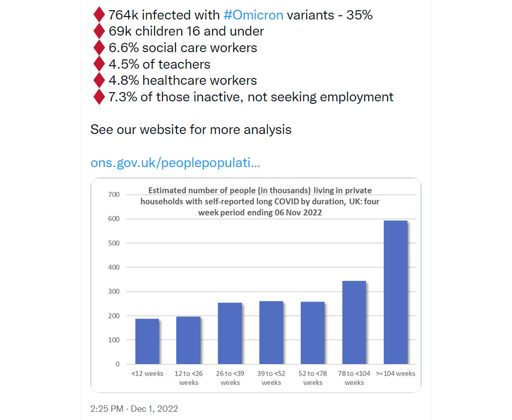Click the >=104 weeks bar
This screenshot has height=420, width=512.
pyautogui.click(x=395, y=292)
